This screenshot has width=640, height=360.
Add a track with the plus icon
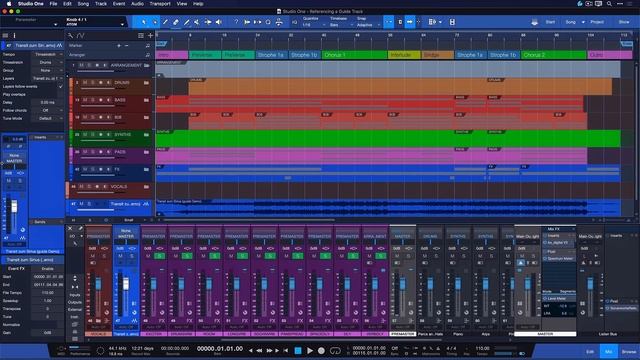[x=150, y=36]
